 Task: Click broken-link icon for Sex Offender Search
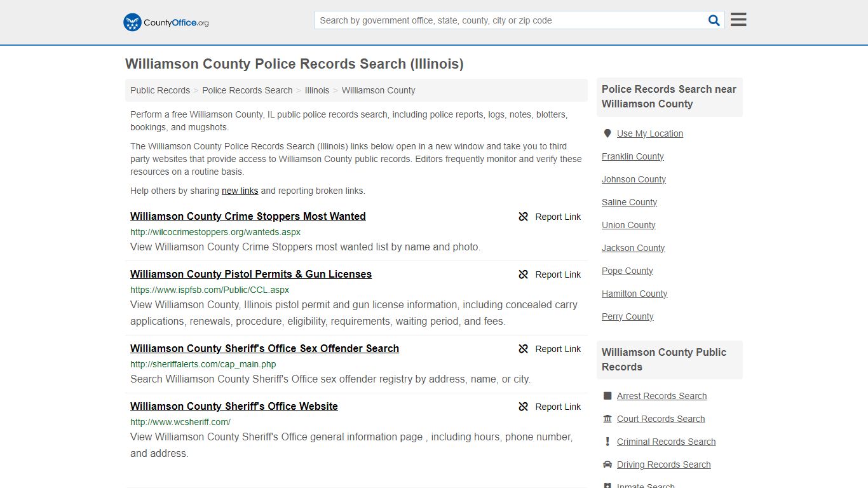point(524,349)
